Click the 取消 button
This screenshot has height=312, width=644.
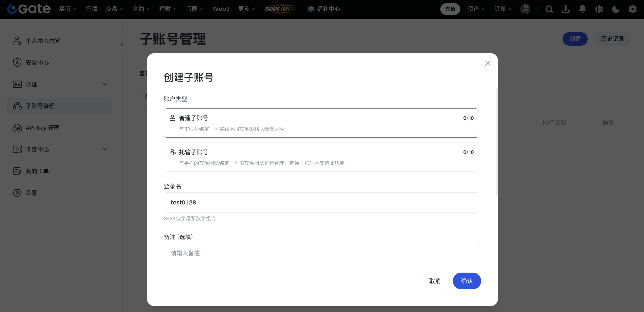pyautogui.click(x=435, y=281)
